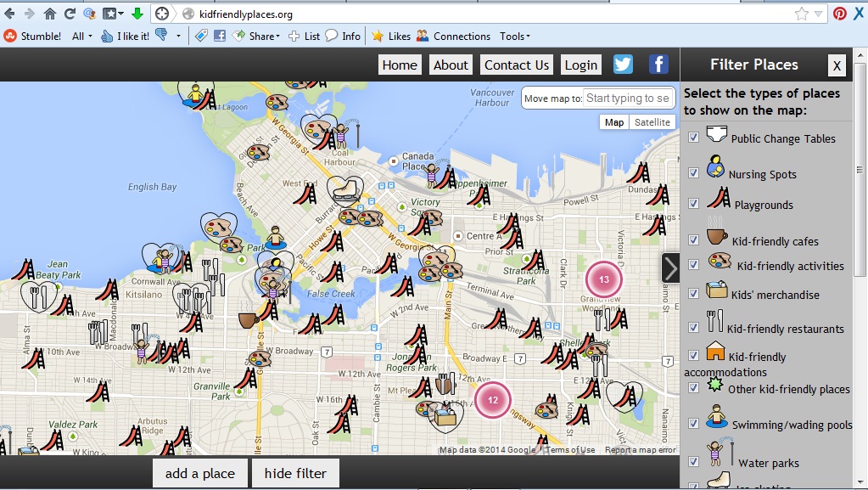Click fork and knife marker near Jean Beaty Park
The width and height of the screenshot is (868, 490).
click(x=37, y=296)
